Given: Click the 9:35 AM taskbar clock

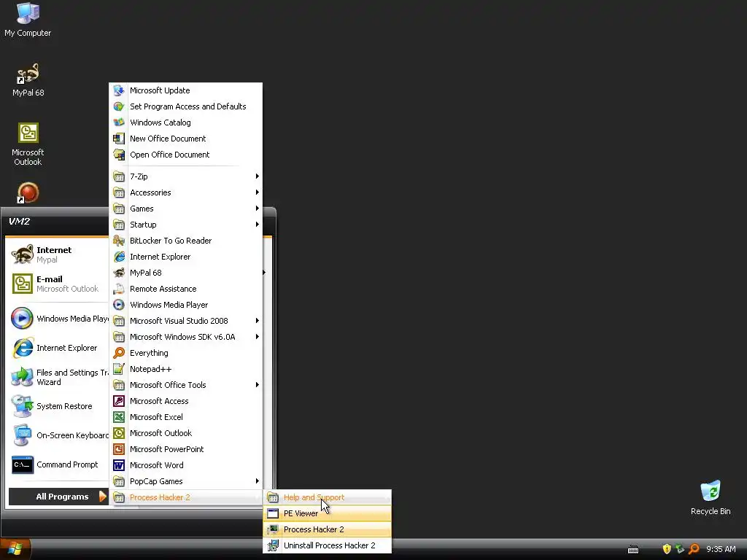Looking at the screenshot, I should coord(721,549).
